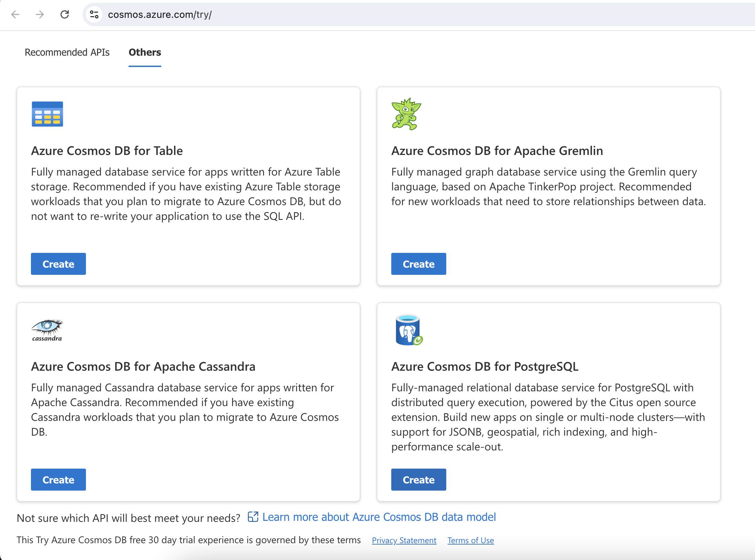Click the Azure Cosmos DB for PostgreSQL heading

tap(485, 367)
